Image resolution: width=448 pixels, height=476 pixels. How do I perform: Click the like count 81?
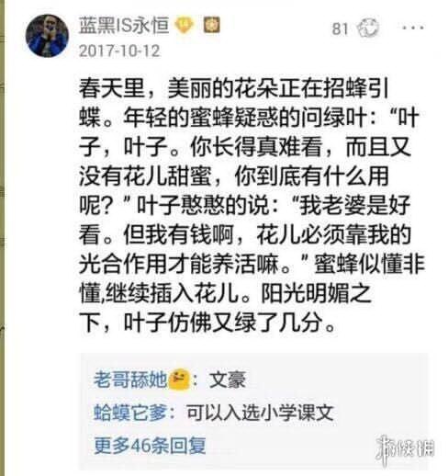click(341, 29)
